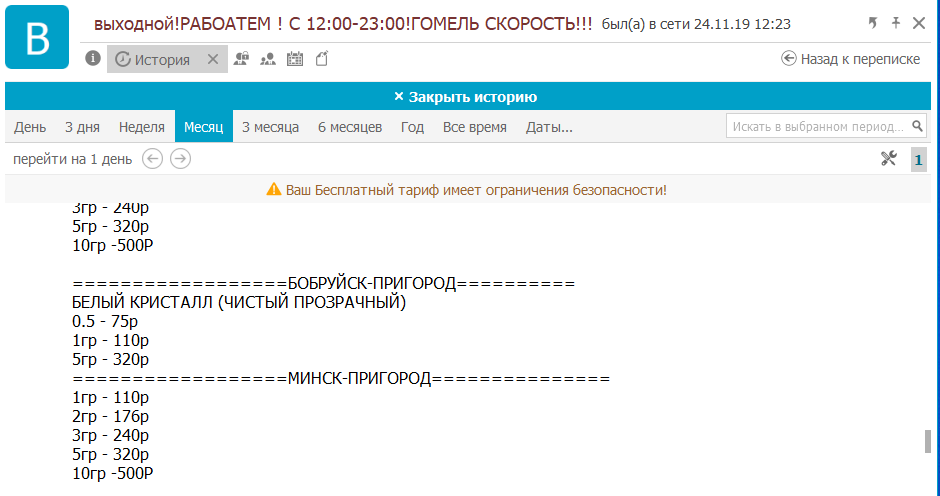Open the calendar icon
The width and height of the screenshot is (940, 496).
tap(294, 59)
